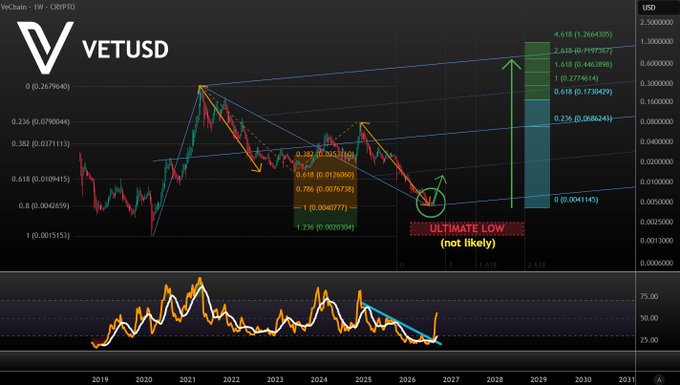Click extension label 2.618 (0.7197357)
The height and width of the screenshot is (385, 680).
[x=583, y=51]
